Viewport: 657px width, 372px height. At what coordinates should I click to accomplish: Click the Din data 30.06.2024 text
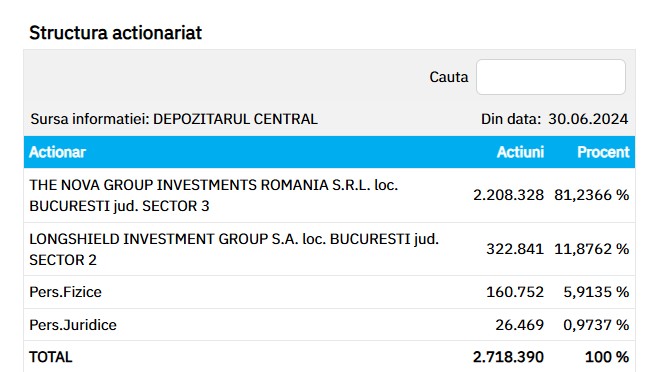point(554,119)
